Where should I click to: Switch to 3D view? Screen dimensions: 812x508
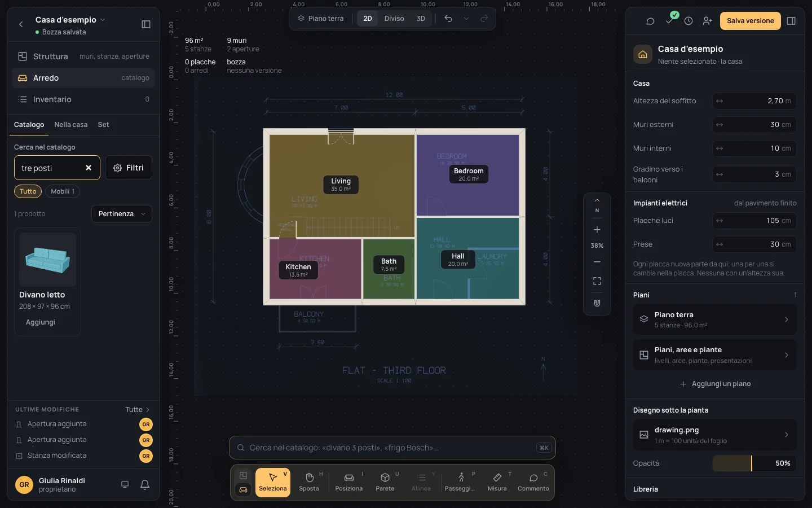(x=421, y=19)
